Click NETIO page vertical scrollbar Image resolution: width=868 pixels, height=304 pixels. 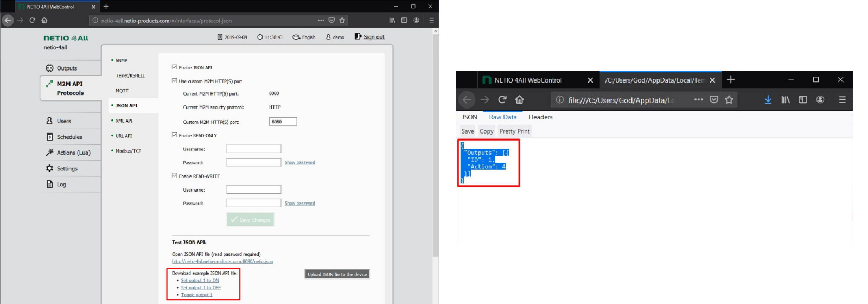point(436,147)
